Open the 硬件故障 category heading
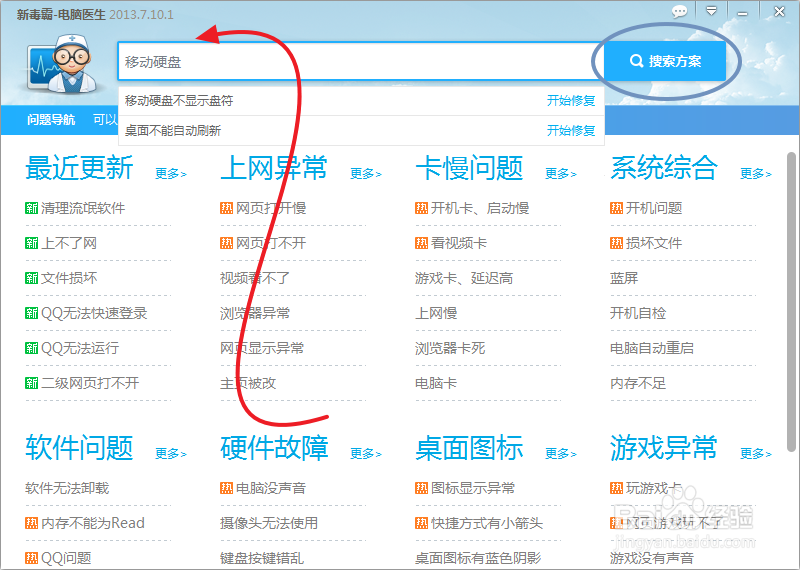800x570 pixels. pyautogui.click(x=274, y=448)
